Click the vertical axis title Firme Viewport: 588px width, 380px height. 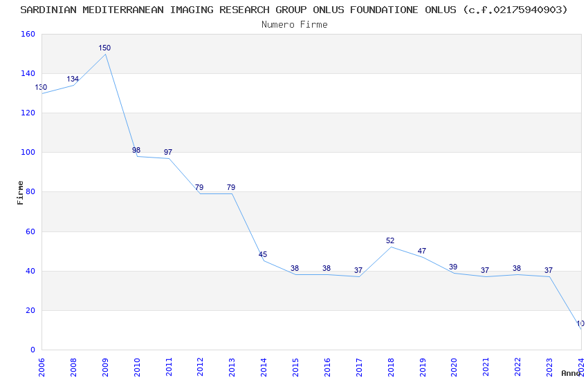20,193
